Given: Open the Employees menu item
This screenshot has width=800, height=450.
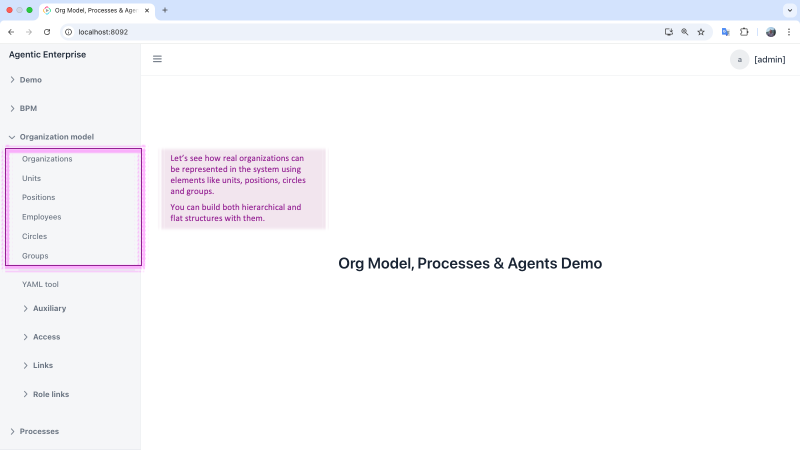Looking at the screenshot, I should click(x=41, y=217).
